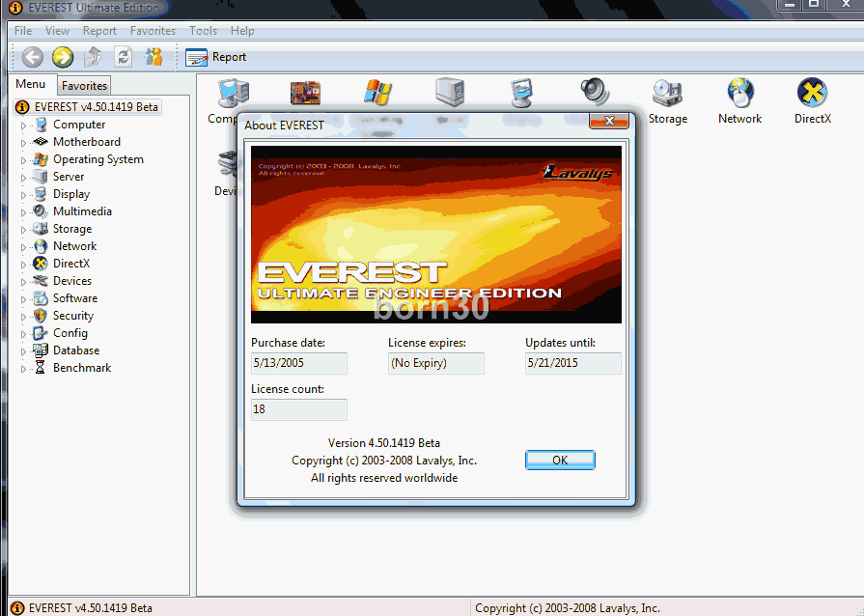Expand the Software tree node arrow
This screenshot has width=864, height=616.
pos(23,299)
